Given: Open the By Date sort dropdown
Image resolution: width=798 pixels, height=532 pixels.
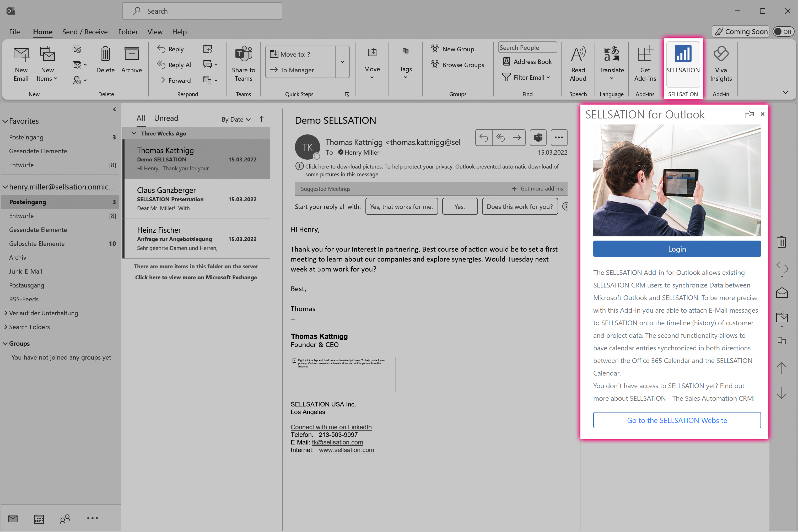Looking at the screenshot, I should (236, 120).
